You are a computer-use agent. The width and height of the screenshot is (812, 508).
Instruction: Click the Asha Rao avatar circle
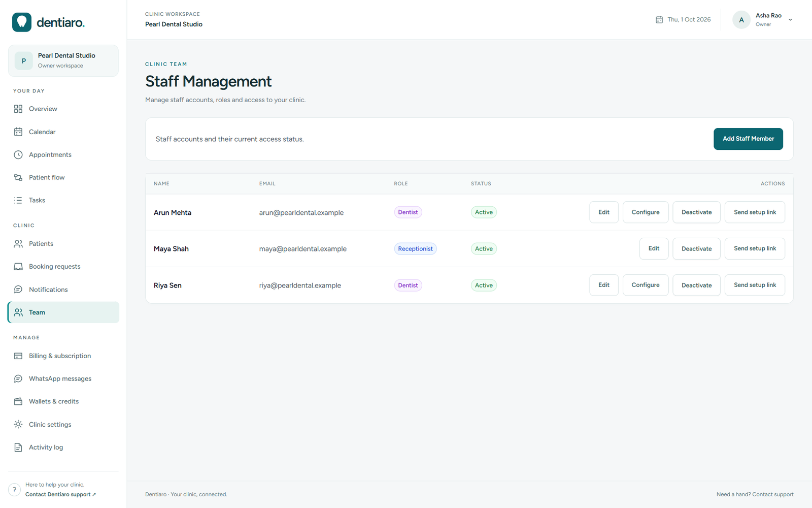click(741, 20)
